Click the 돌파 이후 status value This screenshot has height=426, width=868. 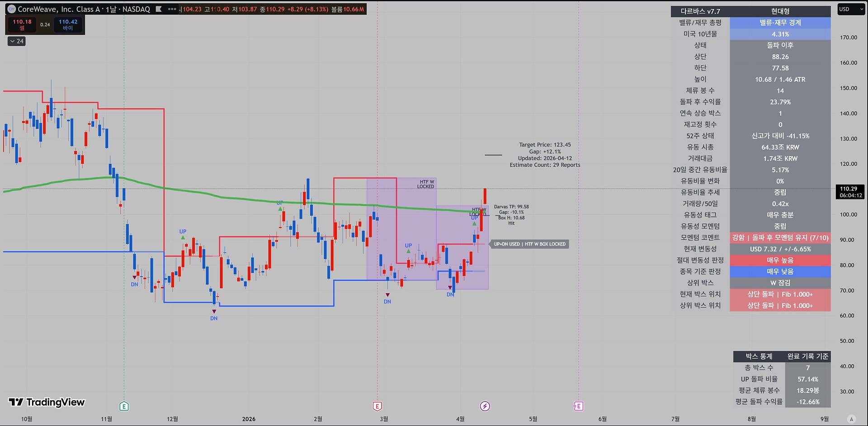click(x=780, y=45)
